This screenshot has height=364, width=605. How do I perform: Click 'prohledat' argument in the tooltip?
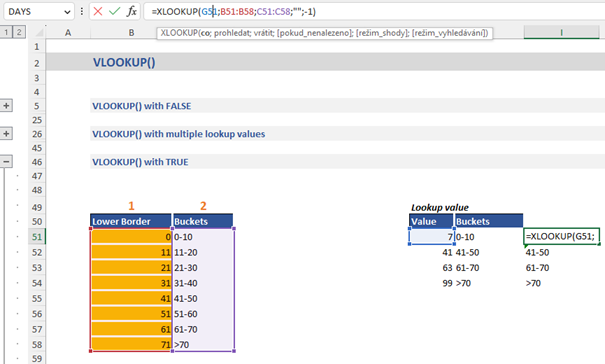(232, 33)
